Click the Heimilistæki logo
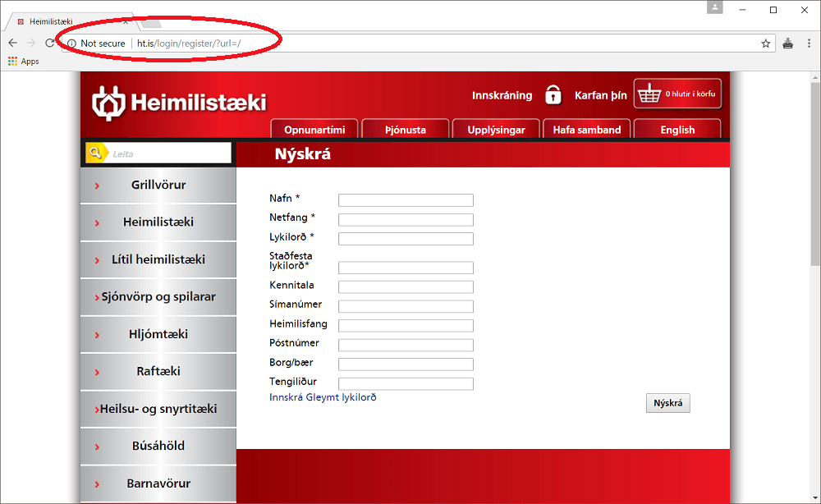This screenshot has height=504, width=821. 179,103
